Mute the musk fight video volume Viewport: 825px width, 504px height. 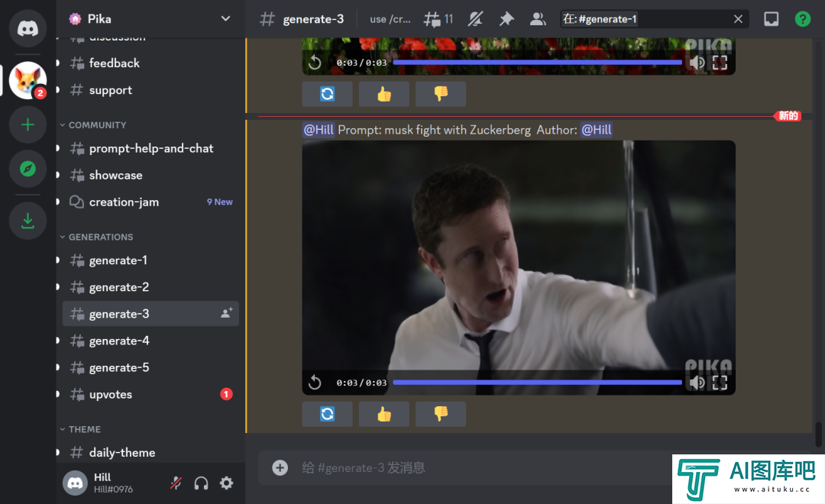pos(697,383)
